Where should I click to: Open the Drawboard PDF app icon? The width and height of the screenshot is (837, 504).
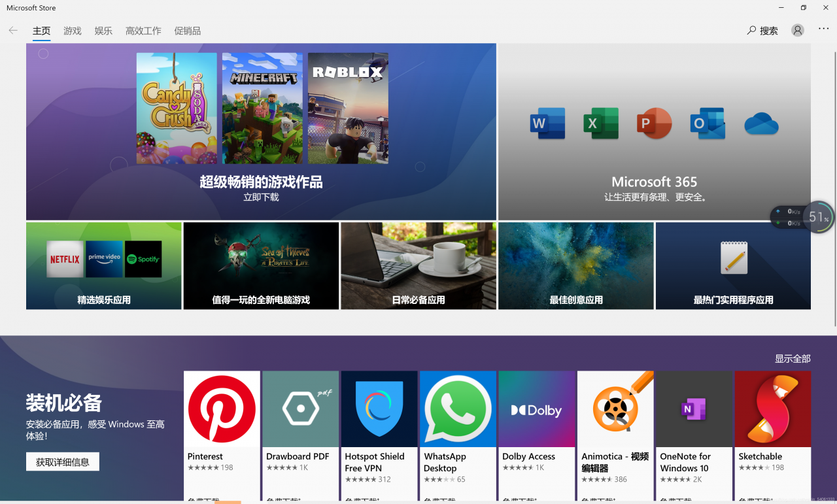point(300,409)
